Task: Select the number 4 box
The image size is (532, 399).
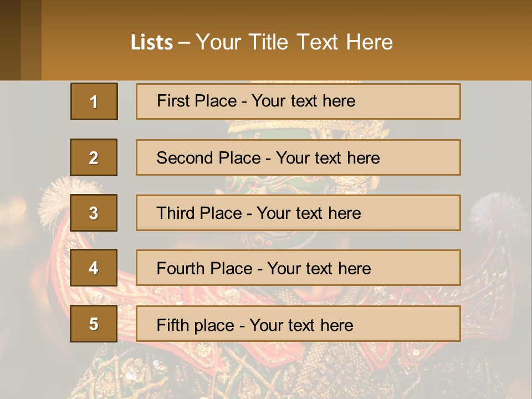Action: tap(94, 268)
